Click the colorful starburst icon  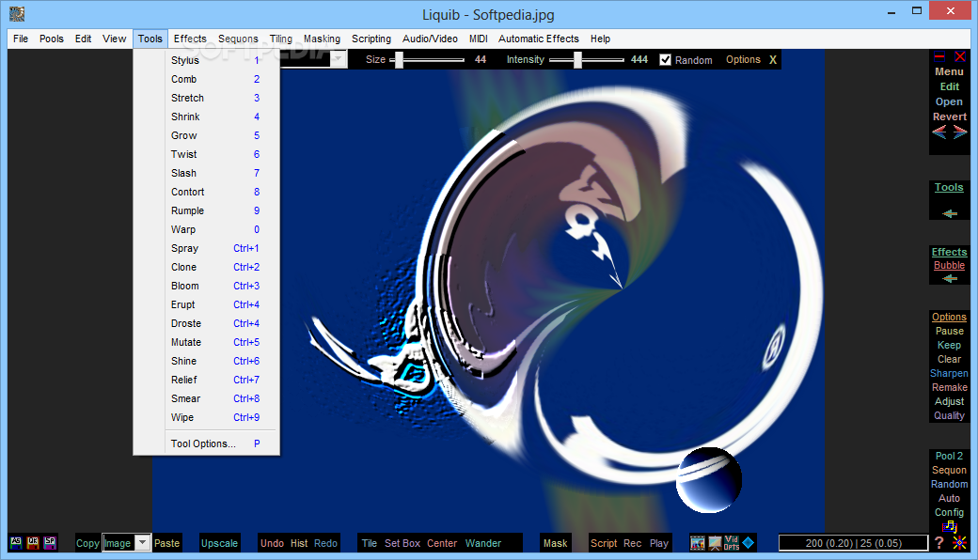click(x=960, y=542)
